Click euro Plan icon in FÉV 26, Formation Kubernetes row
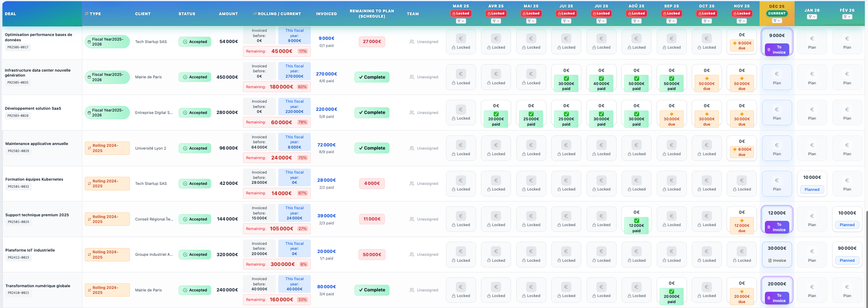The image size is (868, 308). (x=847, y=180)
